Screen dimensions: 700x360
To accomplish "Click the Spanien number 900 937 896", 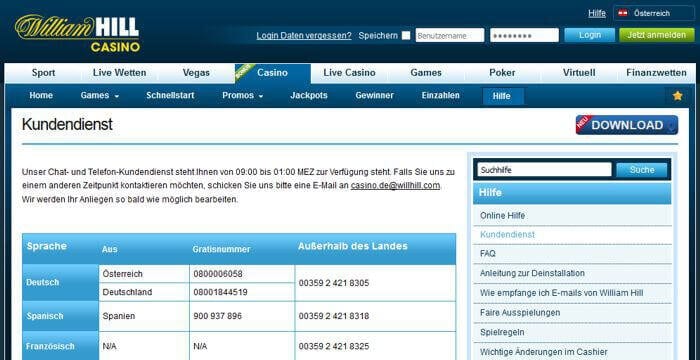I will point(217,316).
